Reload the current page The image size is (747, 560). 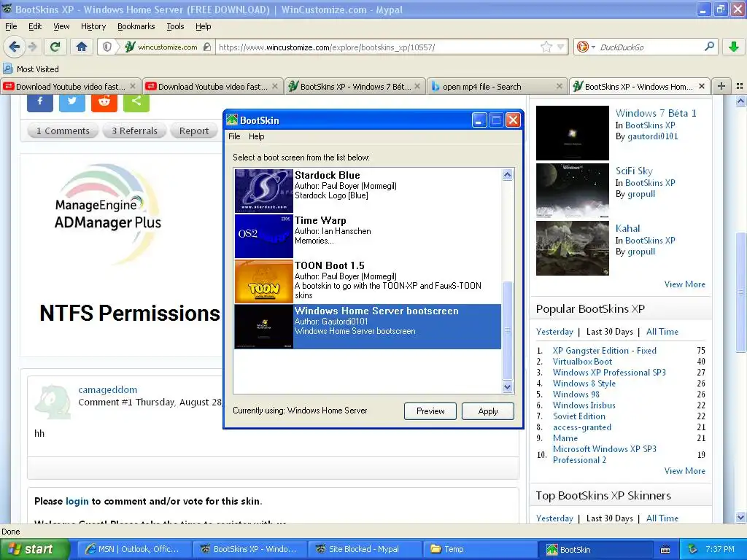tap(55, 47)
